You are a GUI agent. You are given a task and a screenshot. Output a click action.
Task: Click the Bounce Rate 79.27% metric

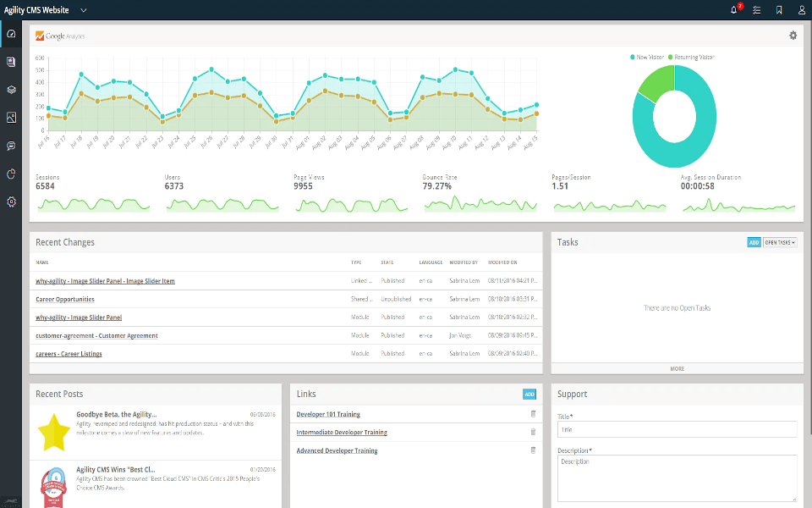tap(480, 193)
